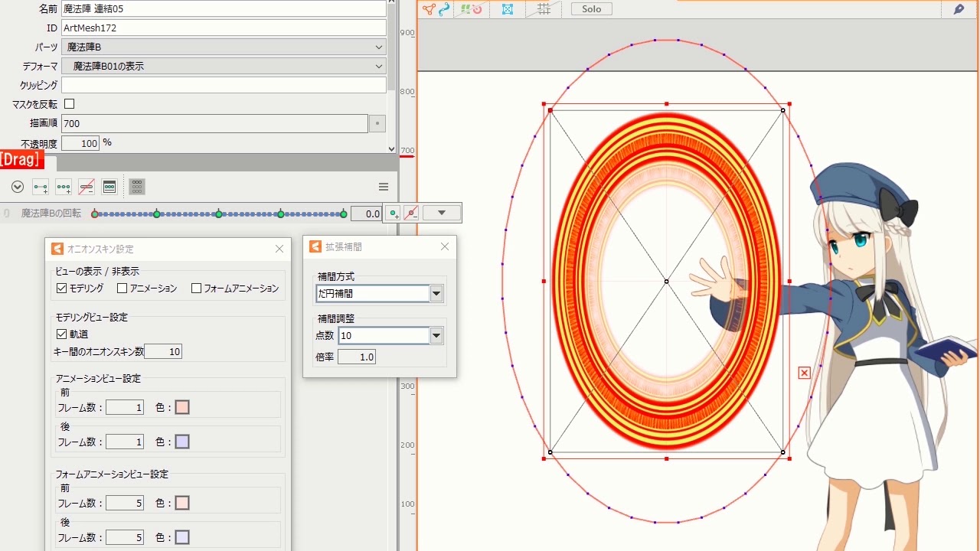The width and height of the screenshot is (980, 551).
Task: Expand the parameter popup triangle dropdown
Action: (442, 213)
